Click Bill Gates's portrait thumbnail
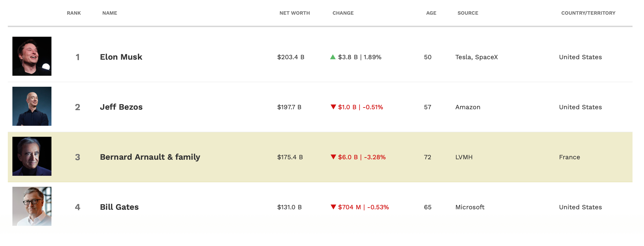Image resolution: width=644 pixels, height=246 pixels. (32, 206)
